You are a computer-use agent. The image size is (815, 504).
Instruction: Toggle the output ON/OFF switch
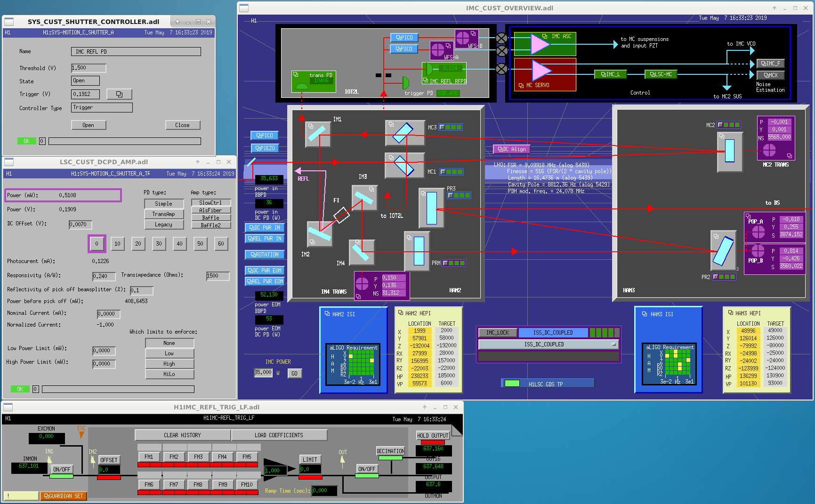click(367, 469)
